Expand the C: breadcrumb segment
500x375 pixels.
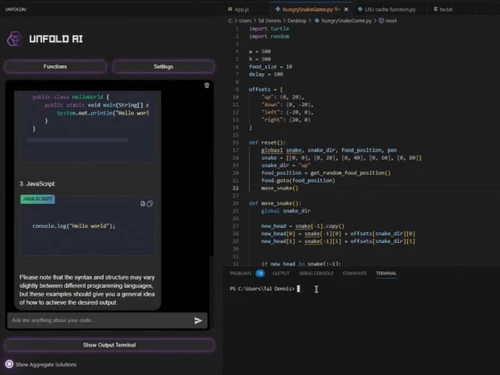click(x=230, y=21)
